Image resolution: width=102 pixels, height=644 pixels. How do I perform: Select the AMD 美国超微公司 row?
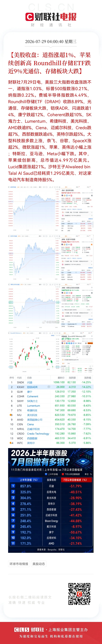[x=51, y=420]
